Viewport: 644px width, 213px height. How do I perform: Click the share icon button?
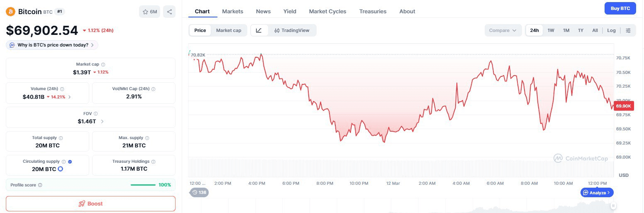coord(169,12)
